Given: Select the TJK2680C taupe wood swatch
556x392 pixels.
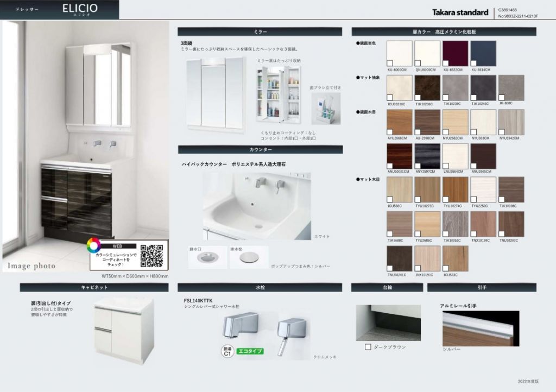Looking at the screenshot, I should coord(399,224).
